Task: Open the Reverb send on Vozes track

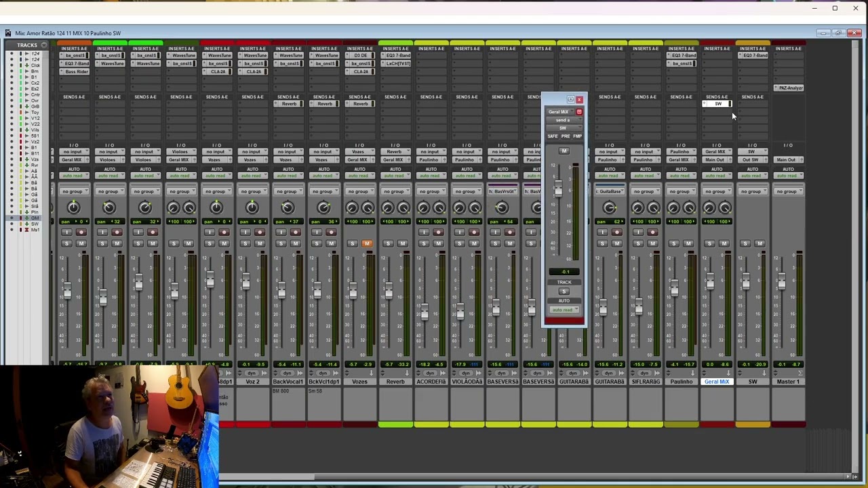Action: point(360,104)
